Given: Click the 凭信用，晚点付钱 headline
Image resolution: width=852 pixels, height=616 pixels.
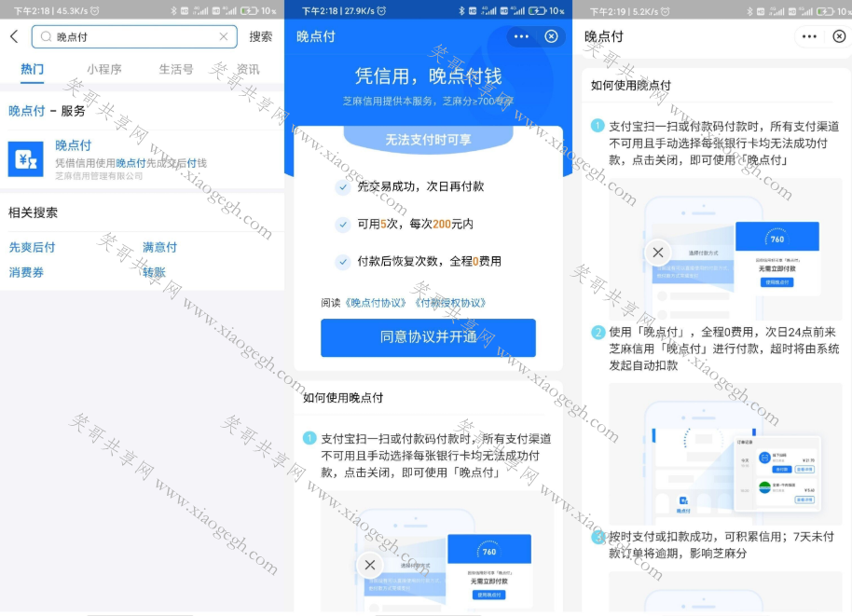Looking at the screenshot, I should (x=428, y=76).
